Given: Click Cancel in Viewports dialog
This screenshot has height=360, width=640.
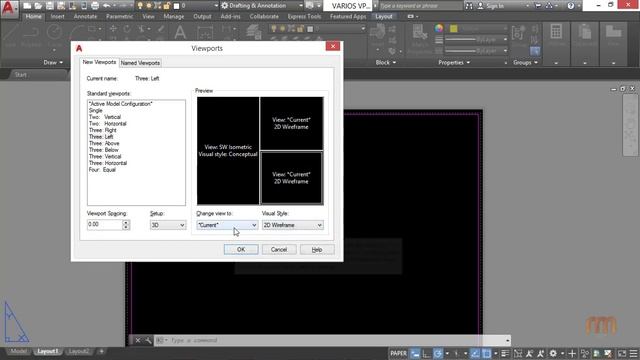Looking at the screenshot, I should [279, 249].
